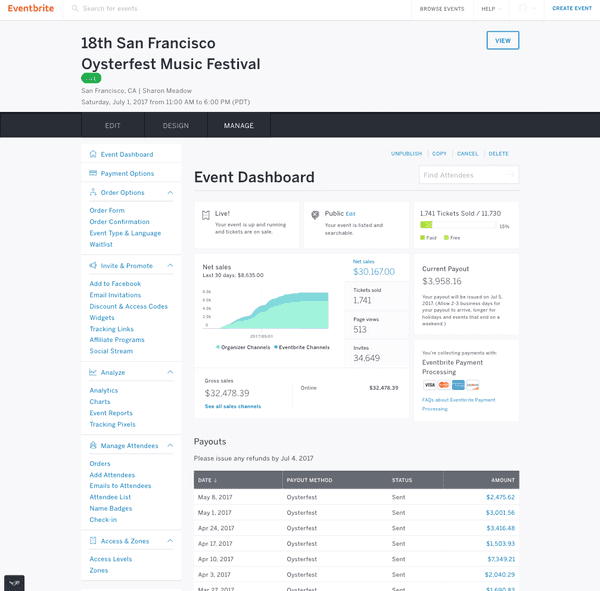Click the Order Options person icon
The width and height of the screenshot is (600, 591).
pos(93,192)
